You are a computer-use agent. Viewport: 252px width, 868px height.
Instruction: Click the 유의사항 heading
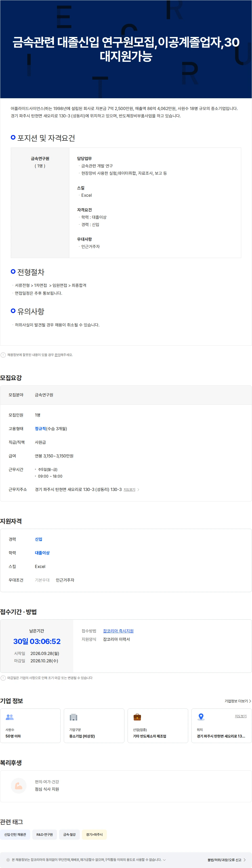point(31,311)
